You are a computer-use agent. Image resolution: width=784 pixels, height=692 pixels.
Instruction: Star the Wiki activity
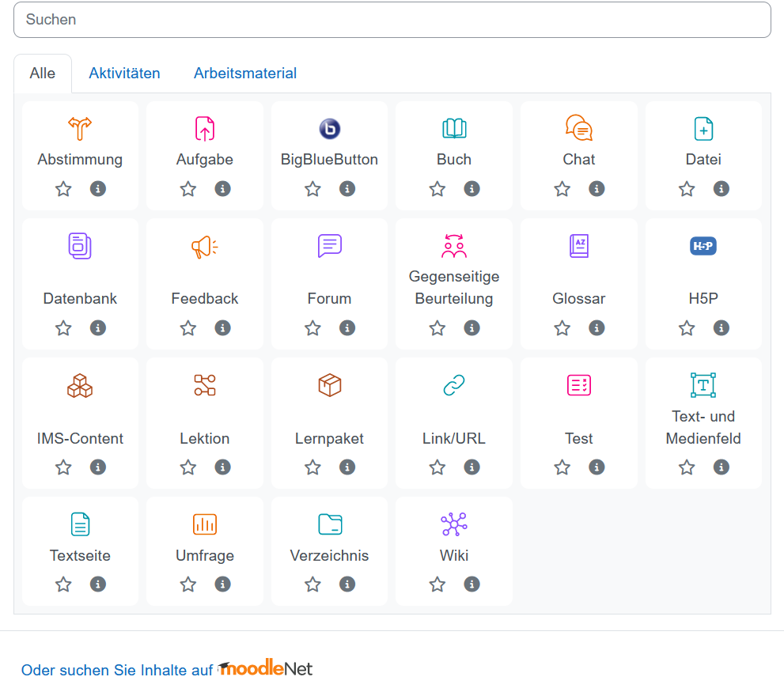tap(437, 584)
